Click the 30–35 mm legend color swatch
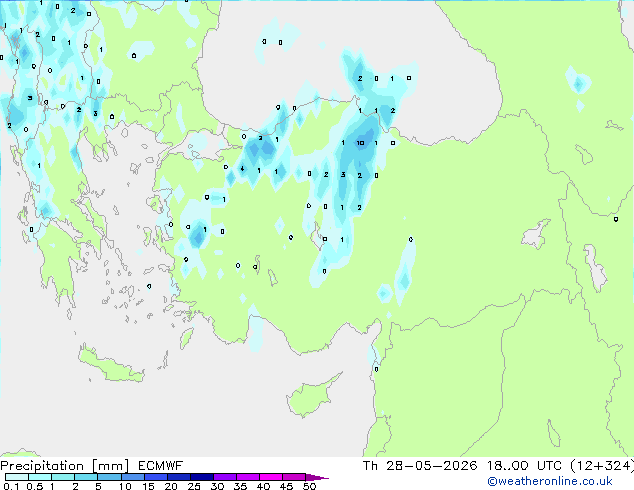This screenshot has width=634, height=490. tap(225, 477)
